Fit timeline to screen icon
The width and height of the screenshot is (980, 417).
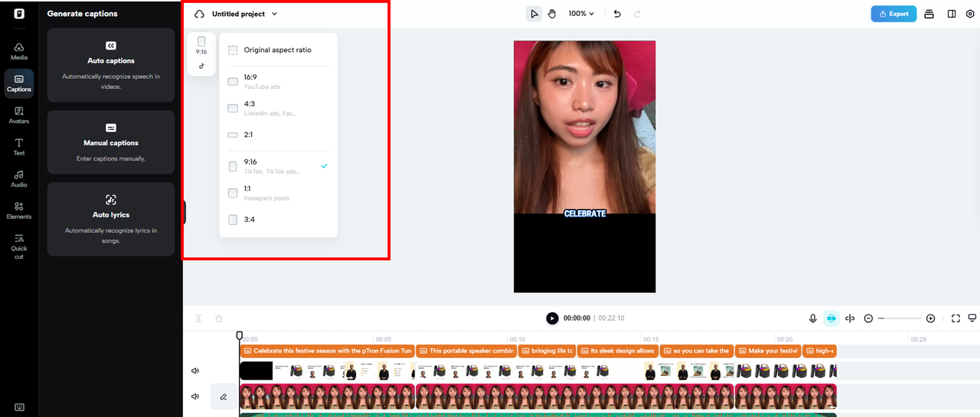click(x=955, y=318)
